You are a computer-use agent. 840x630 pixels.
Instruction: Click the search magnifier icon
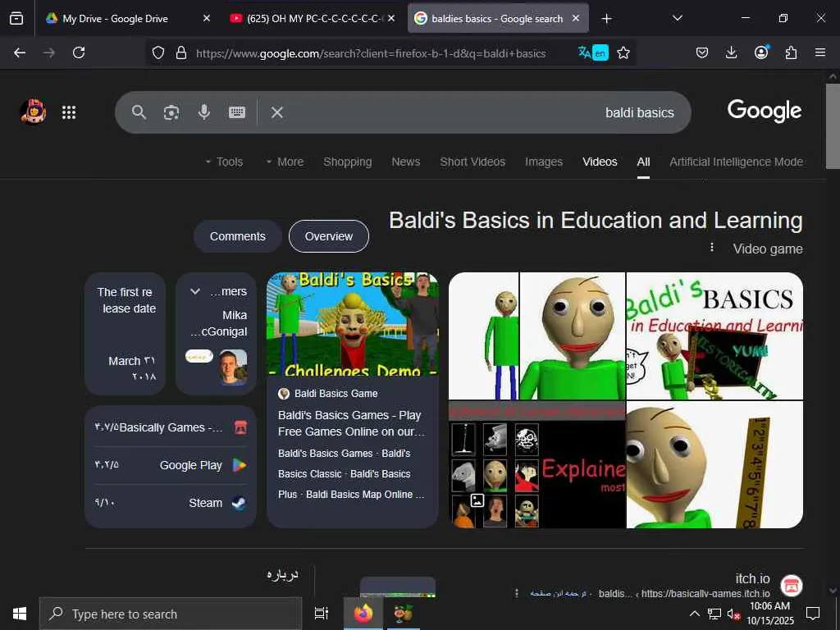(x=139, y=112)
